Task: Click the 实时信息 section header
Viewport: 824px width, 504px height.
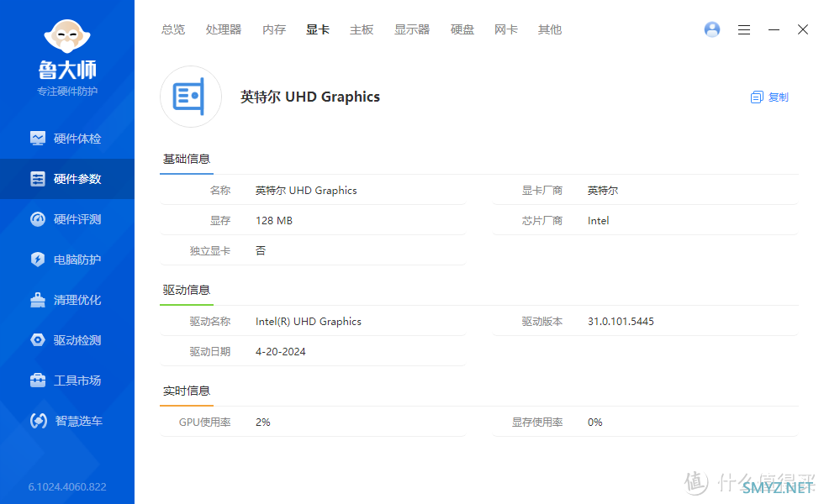Action: point(187,391)
